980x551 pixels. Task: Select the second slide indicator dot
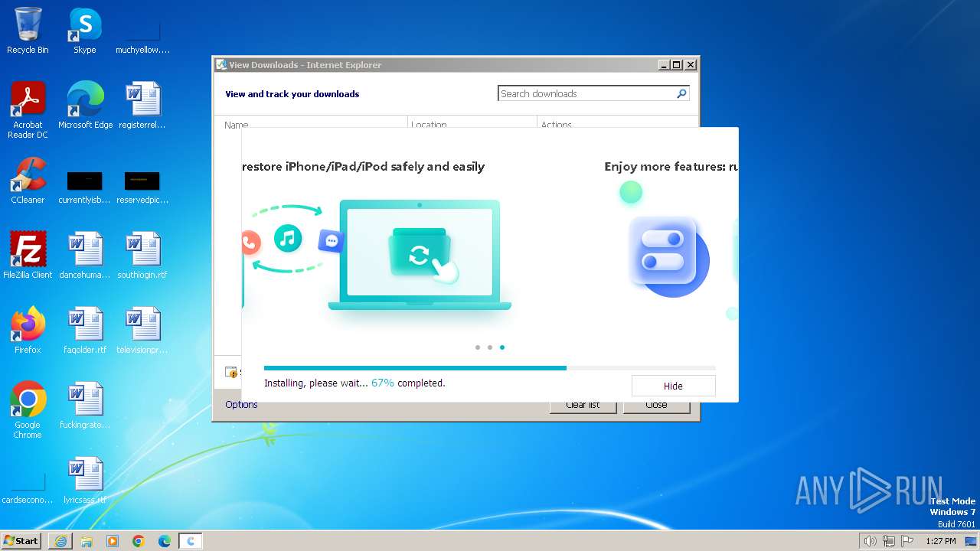(x=490, y=347)
